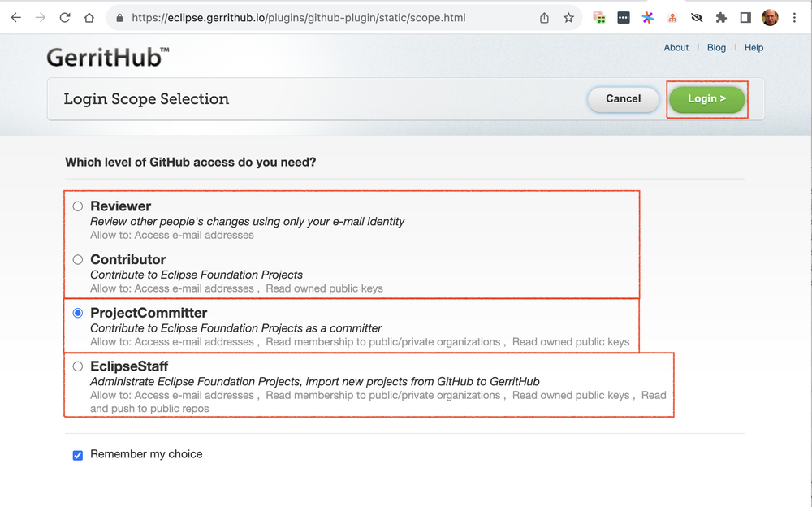Viewport: 812px width, 507px height.
Task: Click the eye-slash extension icon
Action: pos(697,16)
